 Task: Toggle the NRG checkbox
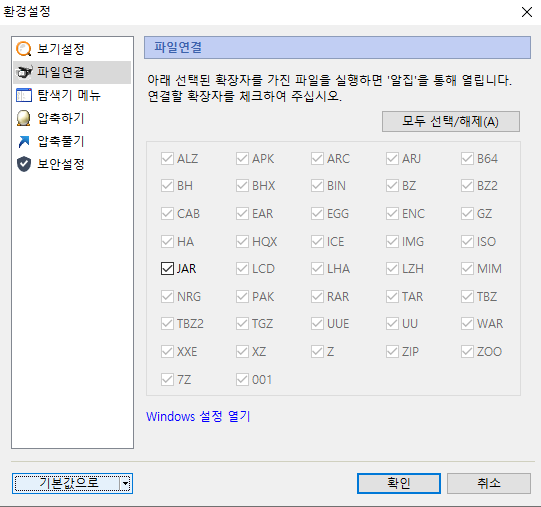[167, 296]
